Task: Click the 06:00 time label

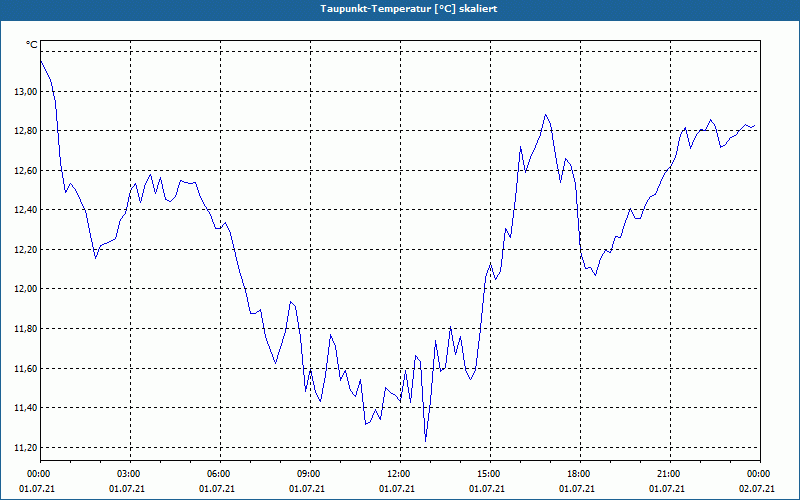Action: coord(220,474)
